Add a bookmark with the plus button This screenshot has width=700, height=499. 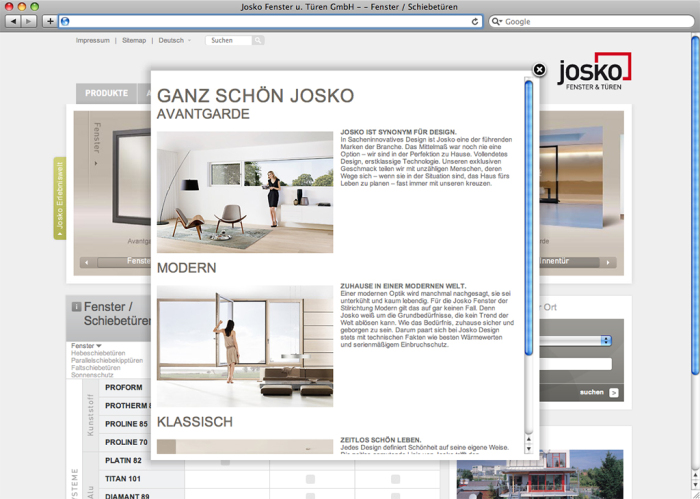pyautogui.click(x=50, y=21)
